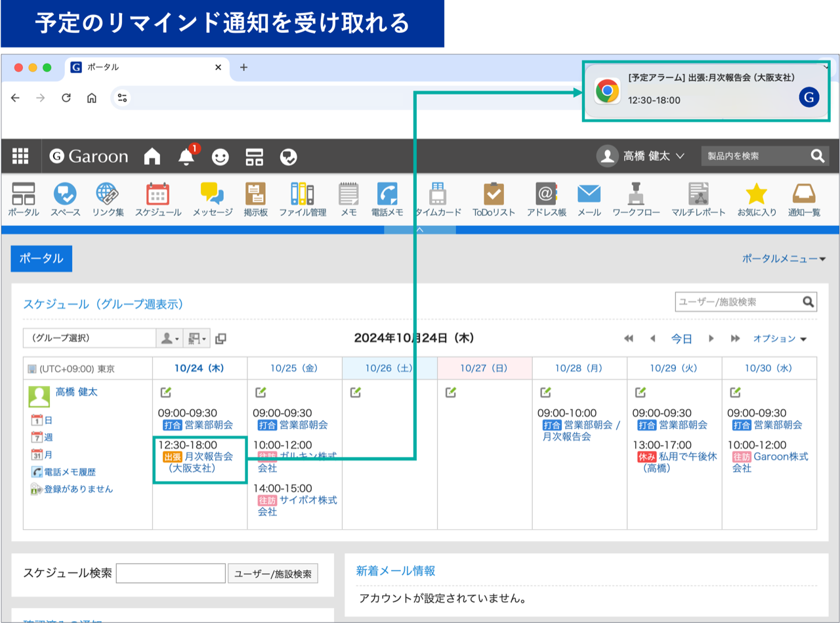
Task: Click the ユーザー/施設検索 button
Action: [272, 574]
